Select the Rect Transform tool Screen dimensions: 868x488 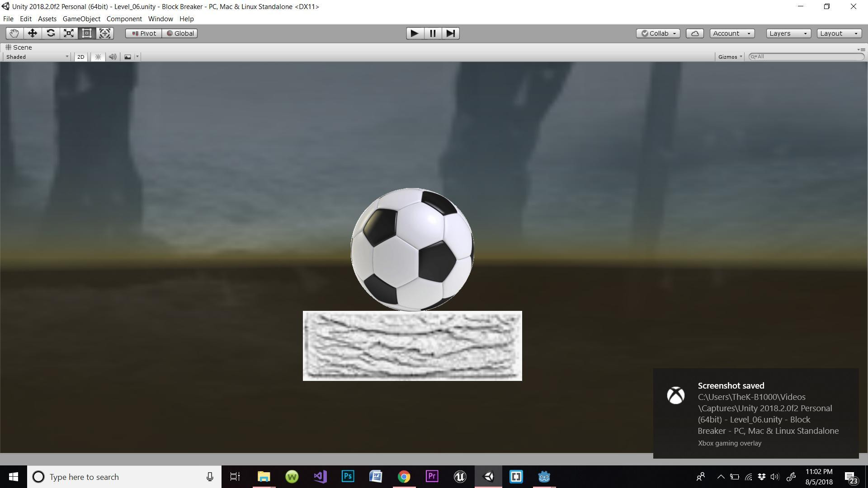87,33
